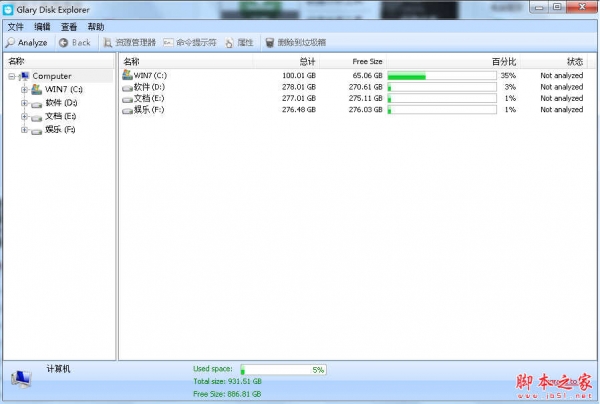
Task: Open the 帮助 menu
Action: coord(96,27)
